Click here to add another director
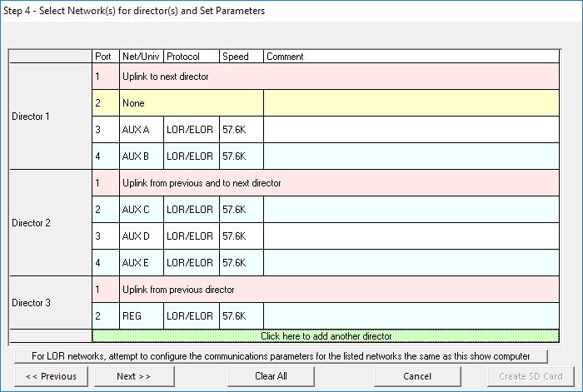 [326, 336]
